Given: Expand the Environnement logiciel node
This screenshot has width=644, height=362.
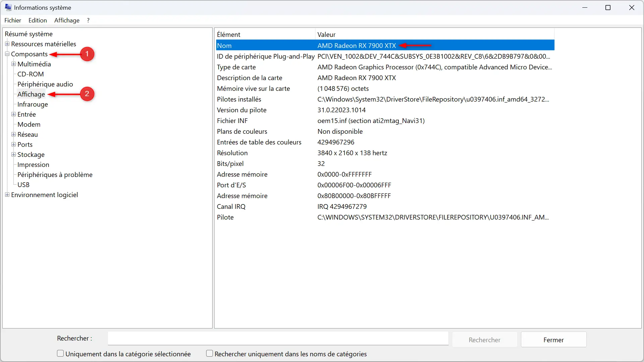Looking at the screenshot, I should point(7,195).
